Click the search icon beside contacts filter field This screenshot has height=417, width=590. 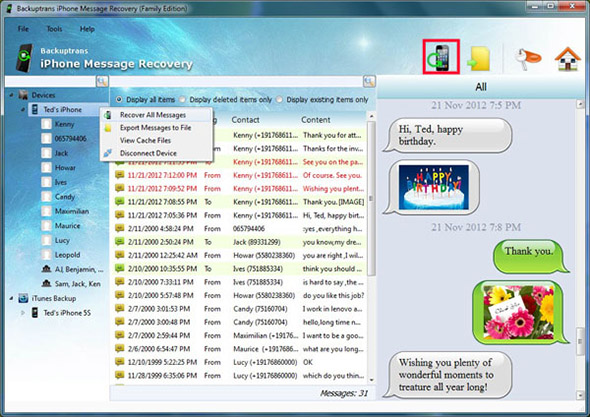102,81
